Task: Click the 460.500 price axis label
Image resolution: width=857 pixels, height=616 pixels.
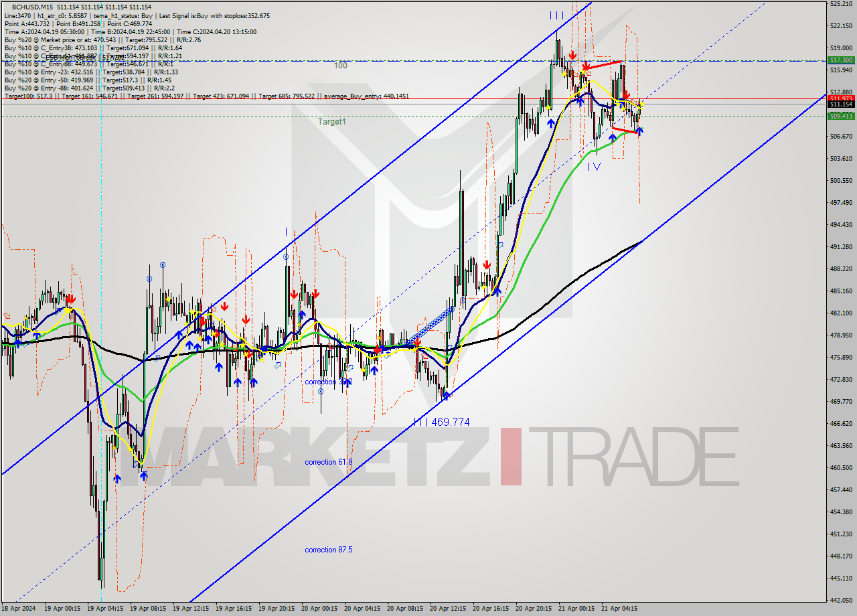Action: coord(840,468)
